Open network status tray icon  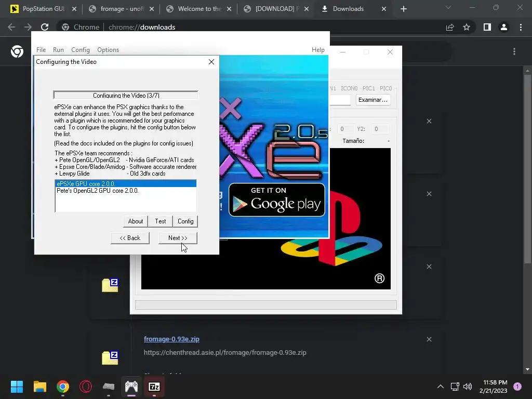pyautogui.click(x=455, y=387)
